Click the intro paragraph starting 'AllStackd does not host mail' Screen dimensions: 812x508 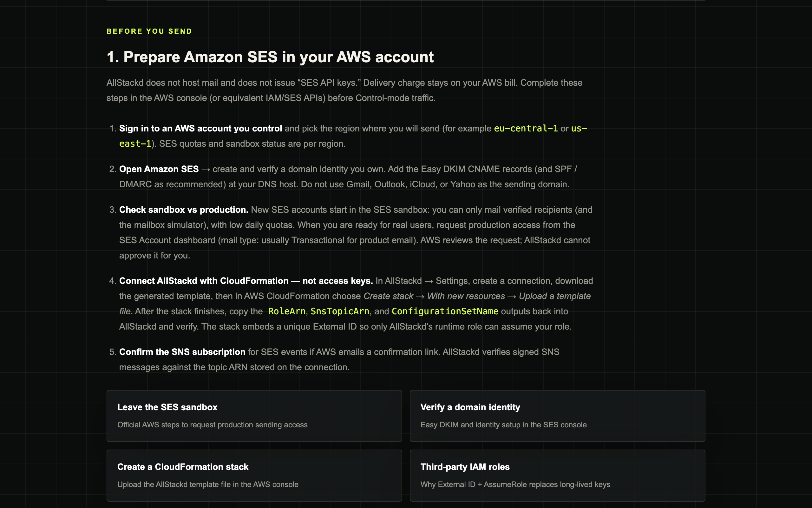pyautogui.click(x=344, y=90)
